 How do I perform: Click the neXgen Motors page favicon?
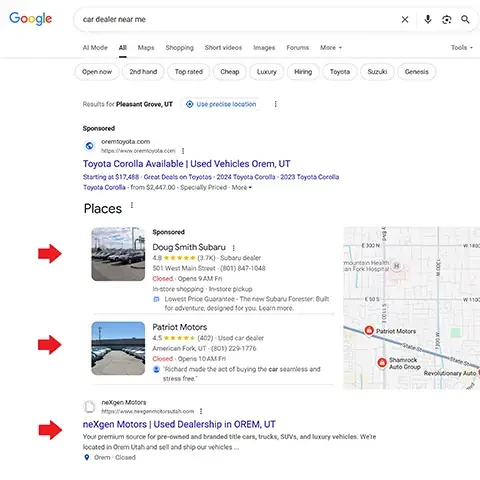pyautogui.click(x=89, y=406)
